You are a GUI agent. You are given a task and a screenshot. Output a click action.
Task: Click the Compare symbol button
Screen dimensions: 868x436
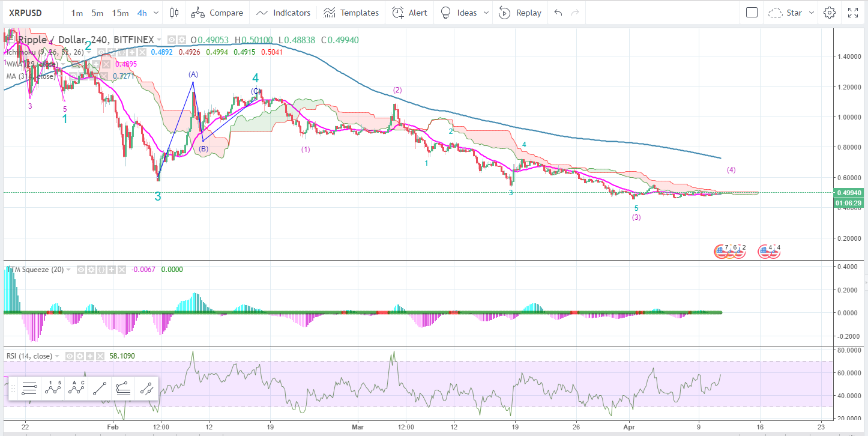coord(219,13)
